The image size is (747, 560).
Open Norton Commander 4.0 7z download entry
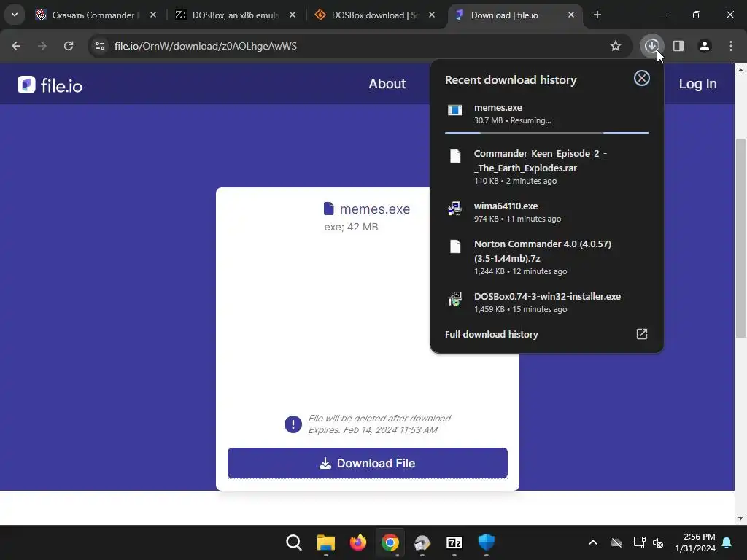click(546, 257)
